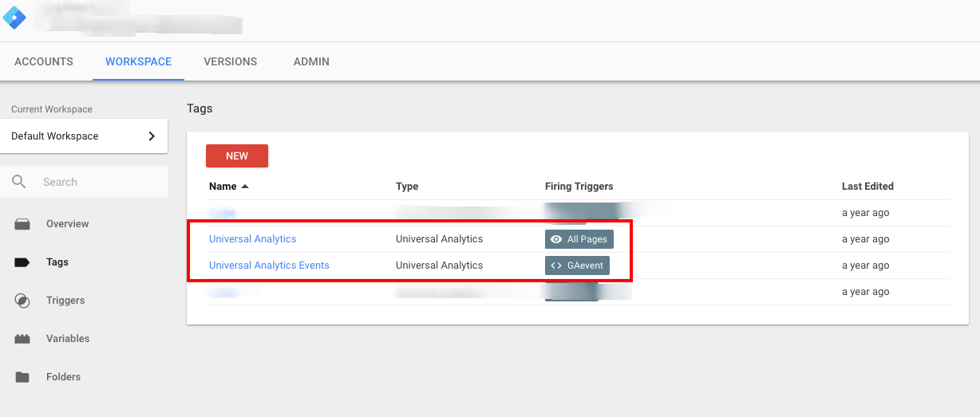Click the Name column sort arrow
The height and width of the screenshot is (417, 980).
(245, 187)
